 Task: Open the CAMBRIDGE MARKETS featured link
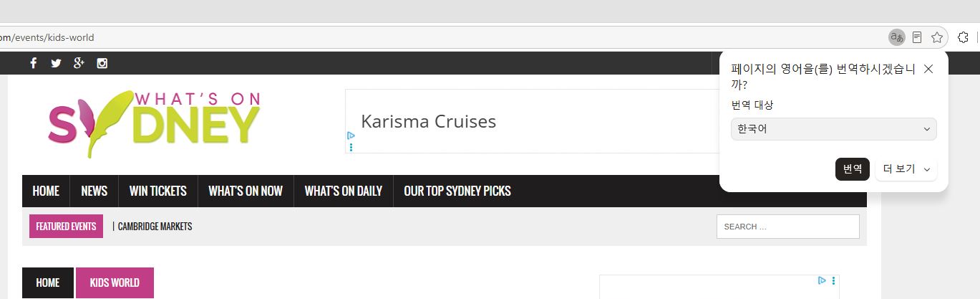(155, 227)
